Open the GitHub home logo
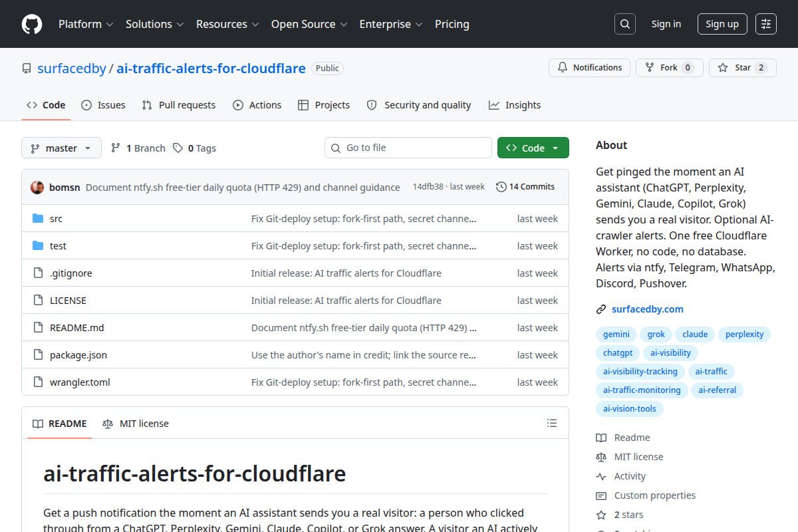 point(32,24)
